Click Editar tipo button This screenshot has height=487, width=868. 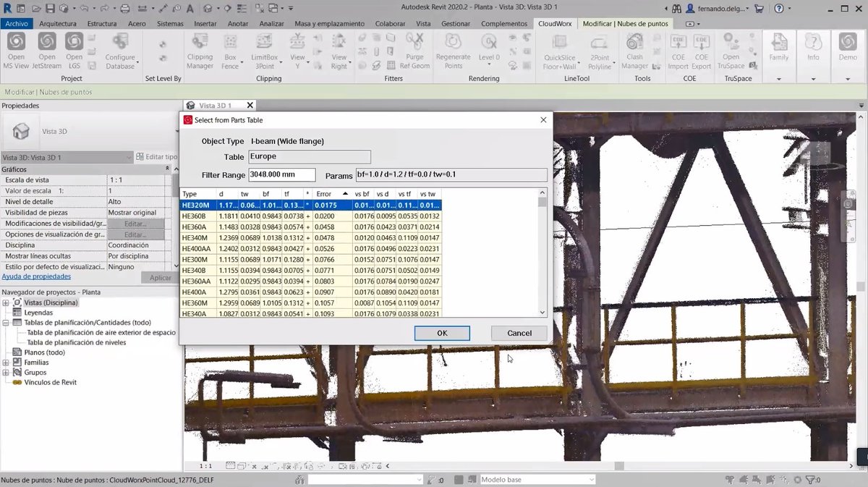click(156, 157)
